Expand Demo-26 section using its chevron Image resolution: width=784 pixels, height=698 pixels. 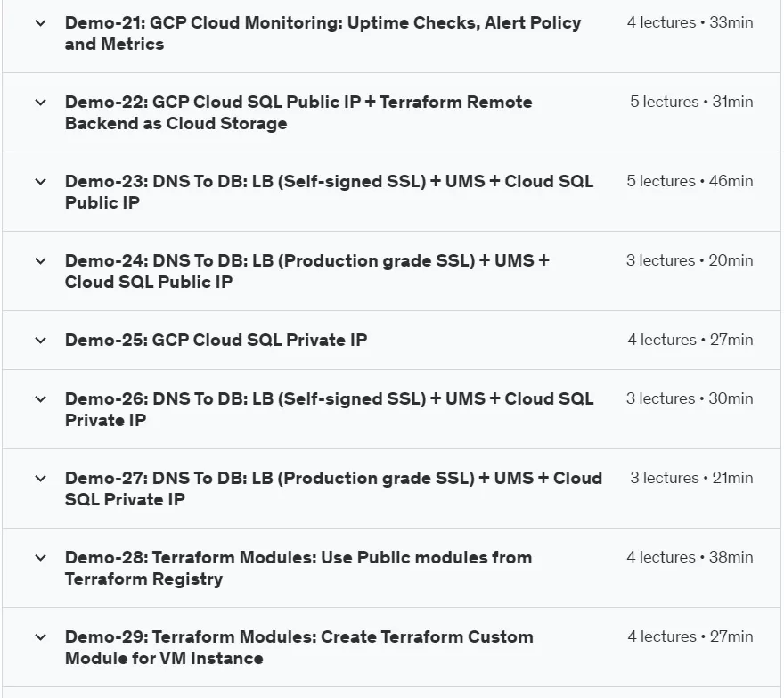pos(40,399)
